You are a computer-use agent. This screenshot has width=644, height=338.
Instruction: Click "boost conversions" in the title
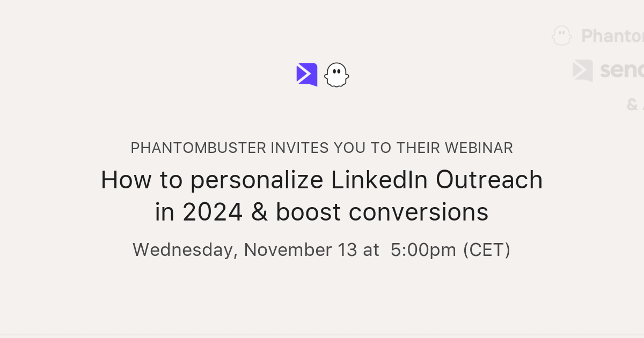pyautogui.click(x=382, y=212)
